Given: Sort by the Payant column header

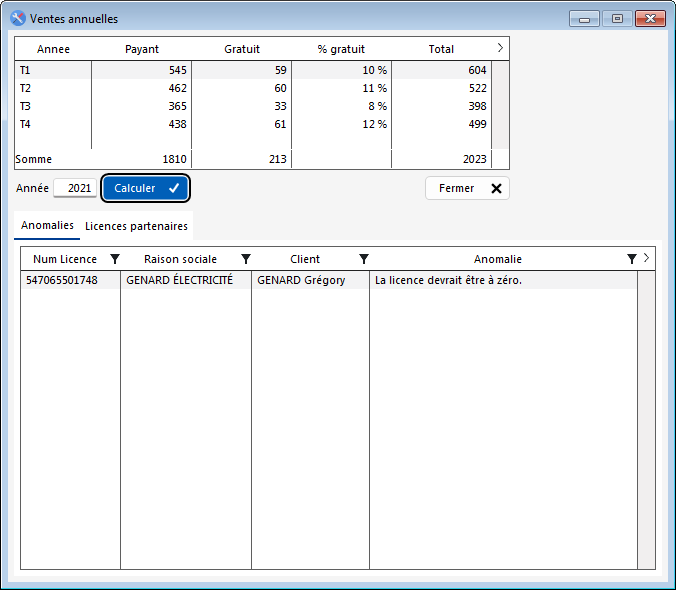Looking at the screenshot, I should point(141,49).
